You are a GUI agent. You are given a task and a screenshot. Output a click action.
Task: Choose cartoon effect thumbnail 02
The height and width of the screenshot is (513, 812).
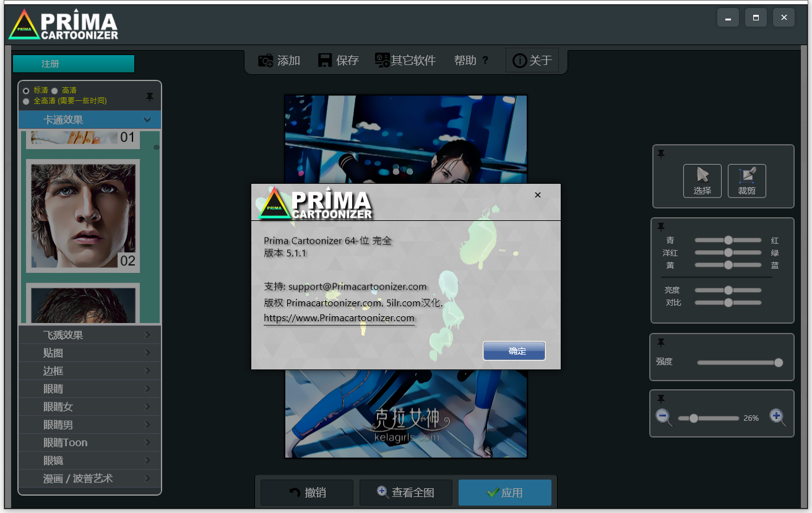pyautogui.click(x=83, y=216)
